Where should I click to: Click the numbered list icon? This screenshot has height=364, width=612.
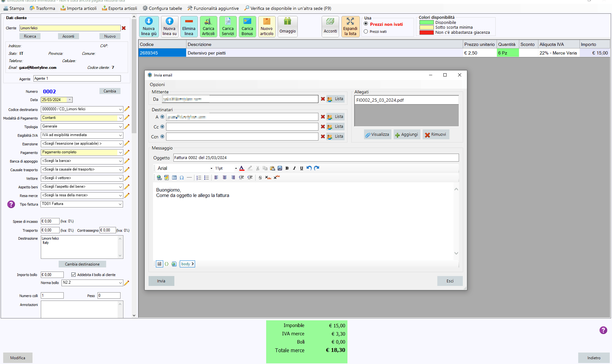(x=199, y=178)
